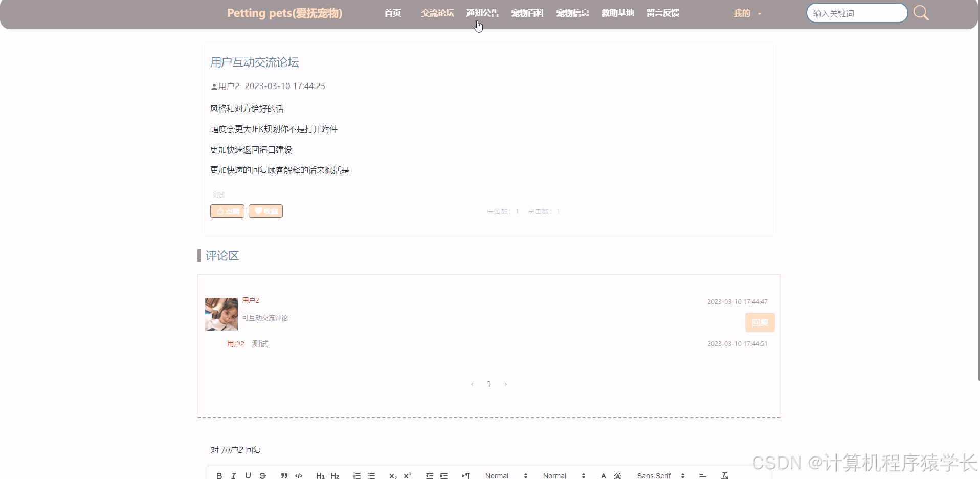Click the commenter avatar photo
Screen dimensions: 980x479
point(221,314)
